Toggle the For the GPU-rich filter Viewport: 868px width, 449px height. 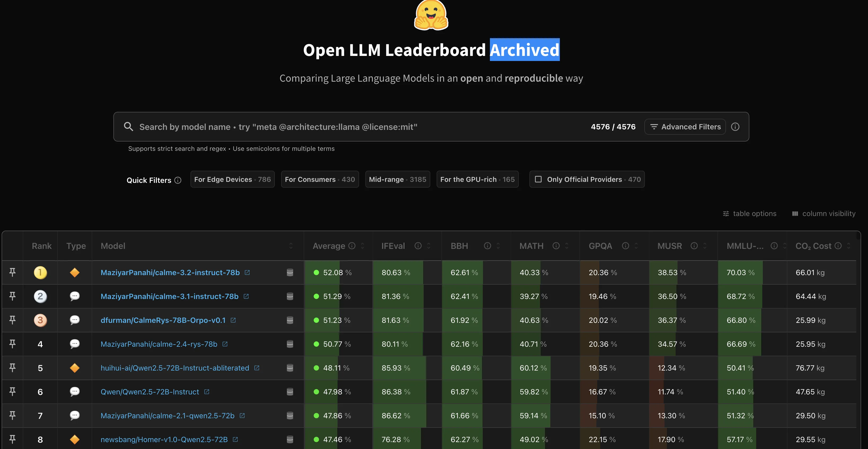[x=477, y=179]
